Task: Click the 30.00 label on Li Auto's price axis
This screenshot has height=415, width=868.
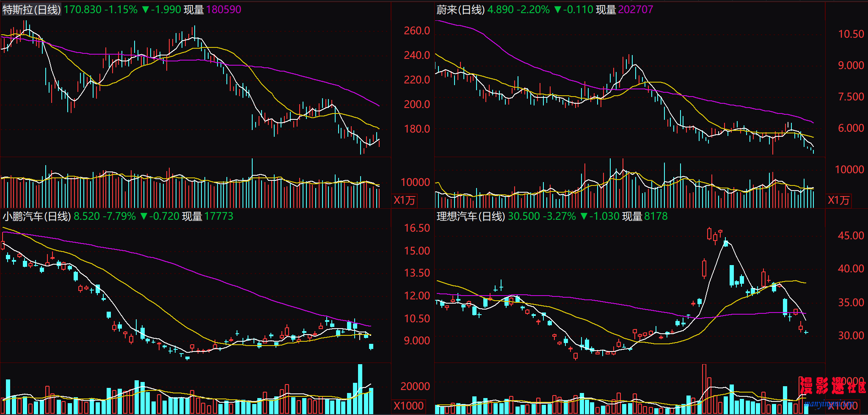Action: click(851, 336)
